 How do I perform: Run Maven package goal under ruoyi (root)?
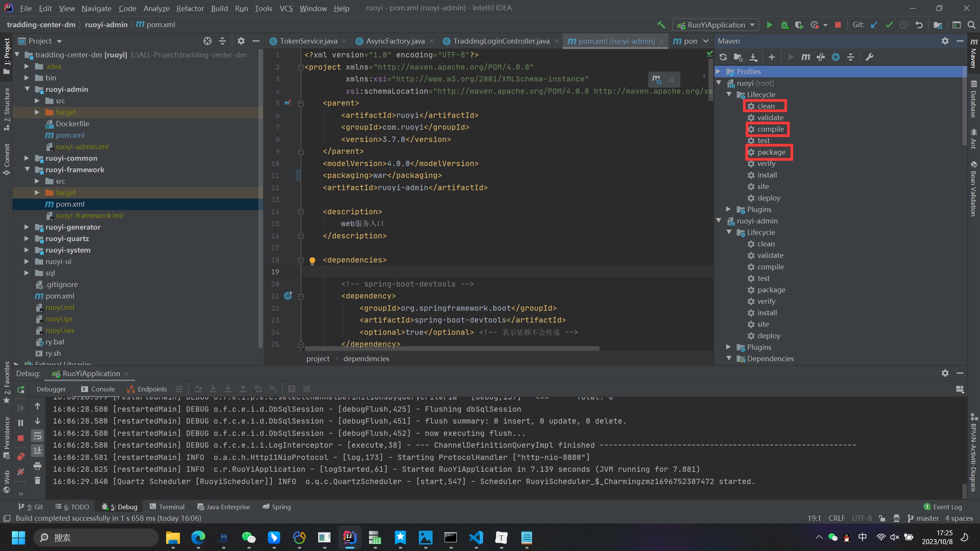pyautogui.click(x=771, y=152)
